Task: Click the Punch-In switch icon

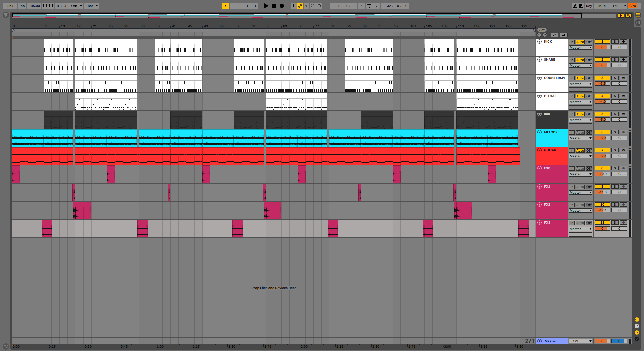Action: pyautogui.click(x=361, y=6)
